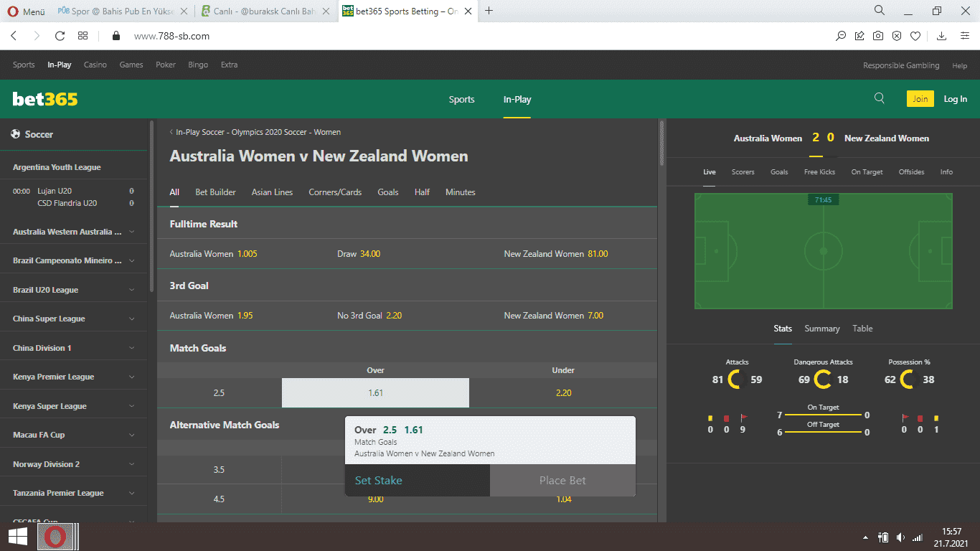
Task: Expand Australia Western Australia league
Action: pos(132,232)
